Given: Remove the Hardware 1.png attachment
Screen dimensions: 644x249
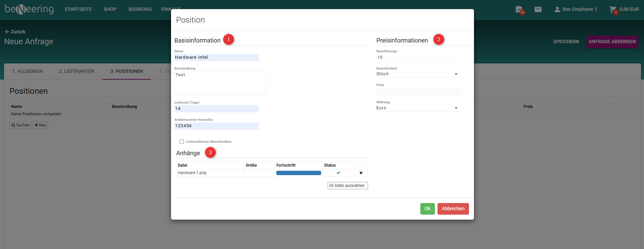Looking at the screenshot, I should [x=361, y=173].
